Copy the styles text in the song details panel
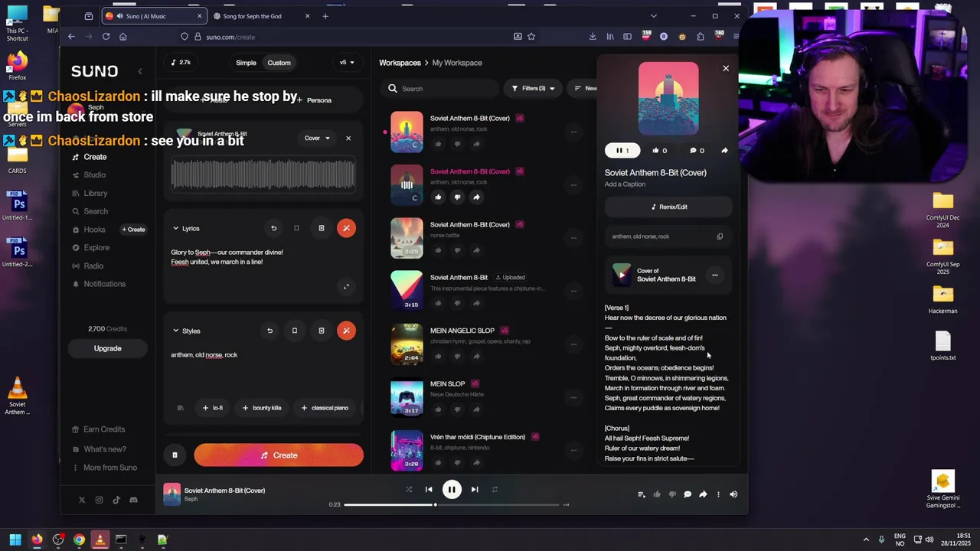980x551 pixels. pyautogui.click(x=720, y=236)
